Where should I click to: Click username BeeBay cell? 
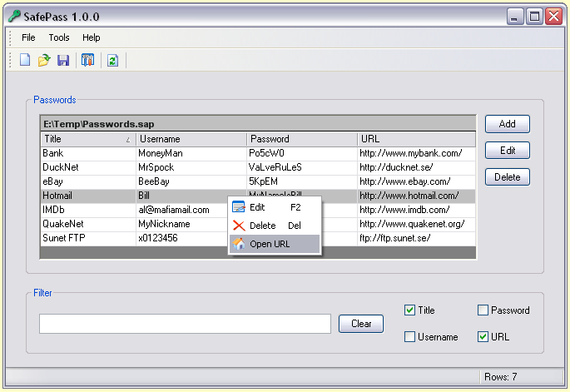point(191,181)
